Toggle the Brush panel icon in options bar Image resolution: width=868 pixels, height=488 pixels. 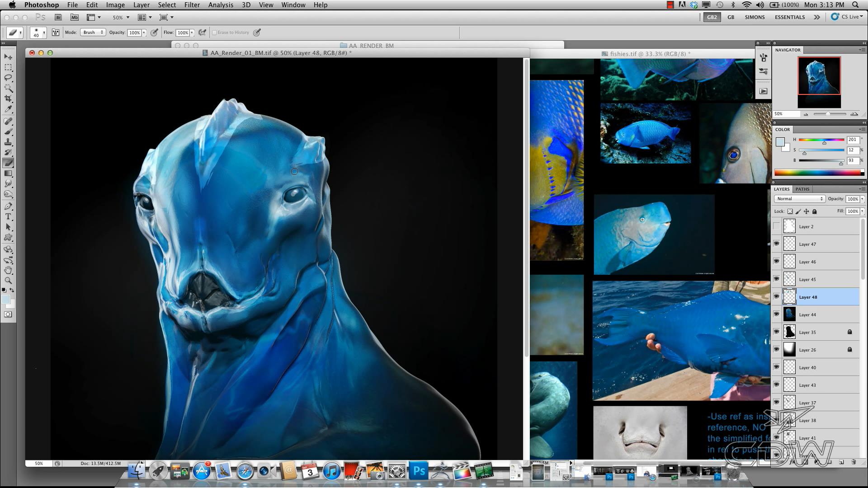click(x=56, y=33)
